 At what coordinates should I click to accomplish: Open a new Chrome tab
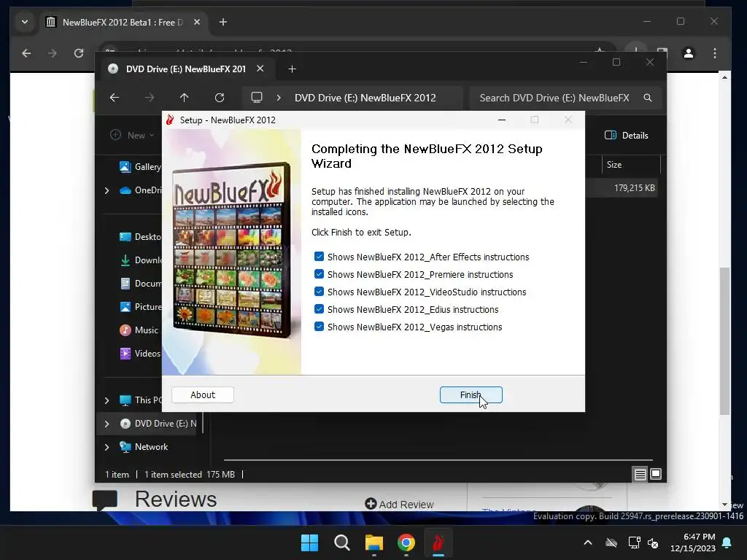[x=223, y=22]
